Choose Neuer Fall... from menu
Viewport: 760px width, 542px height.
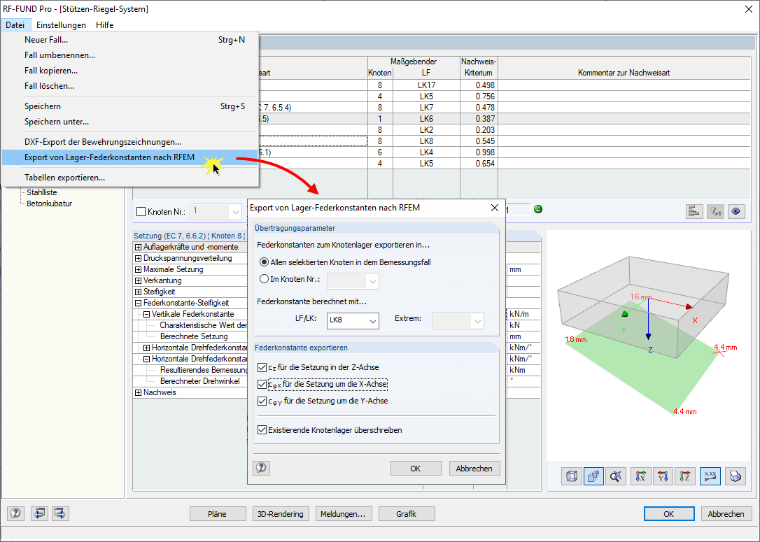click(130, 40)
